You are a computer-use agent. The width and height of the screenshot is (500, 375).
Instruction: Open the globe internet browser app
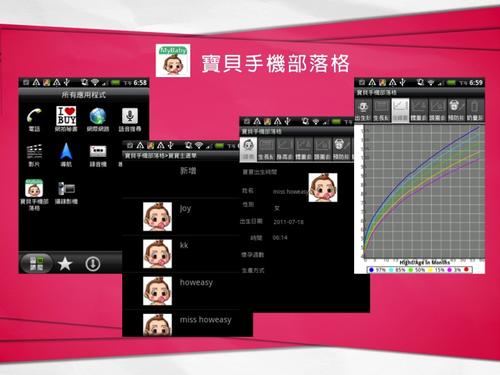[x=98, y=119]
